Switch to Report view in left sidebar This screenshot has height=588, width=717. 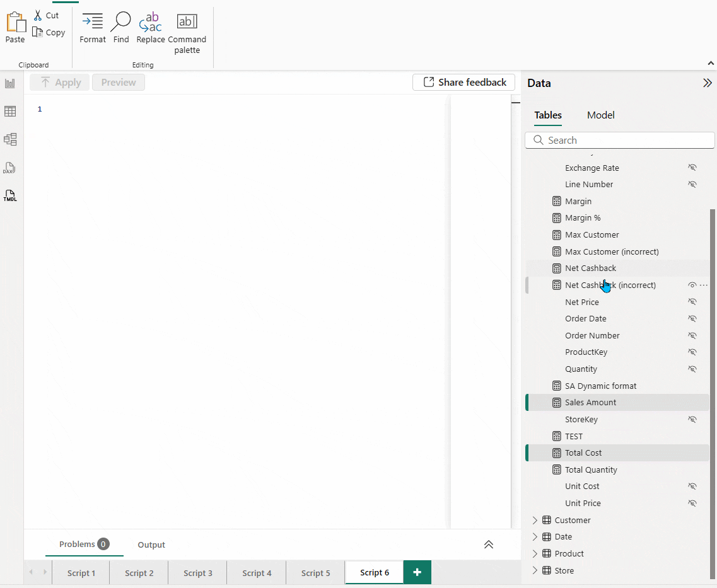pos(10,83)
